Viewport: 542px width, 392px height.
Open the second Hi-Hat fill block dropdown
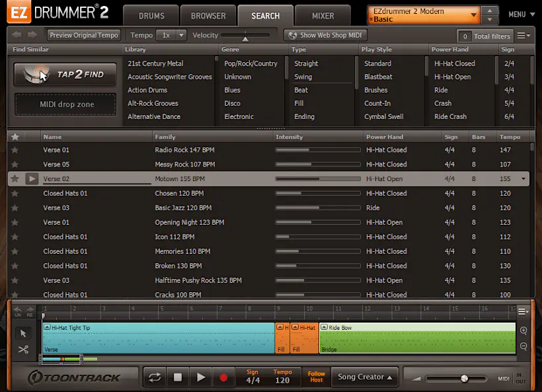click(x=295, y=327)
